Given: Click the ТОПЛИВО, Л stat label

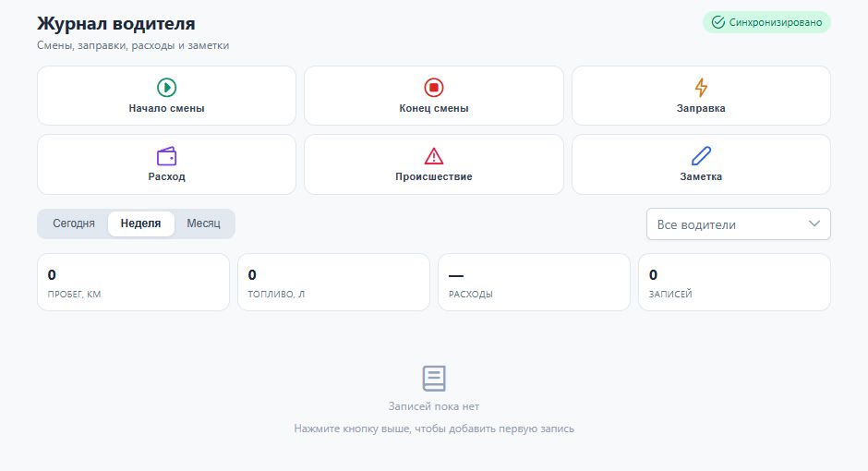Looking at the screenshot, I should pyautogui.click(x=276, y=294).
